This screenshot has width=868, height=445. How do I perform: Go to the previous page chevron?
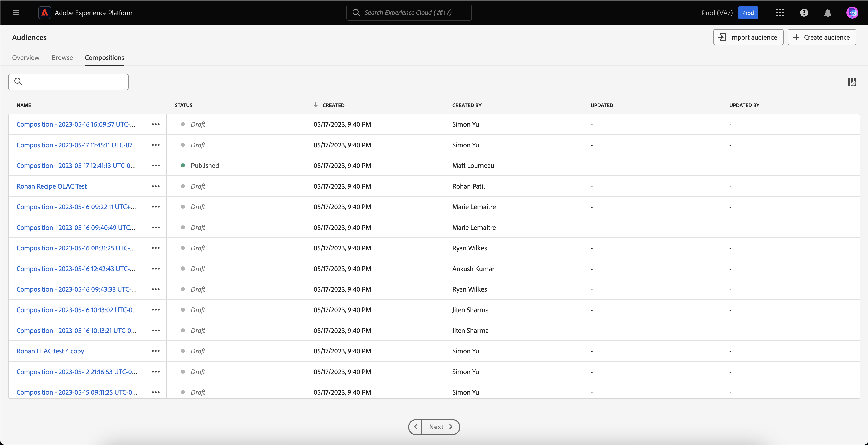415,427
